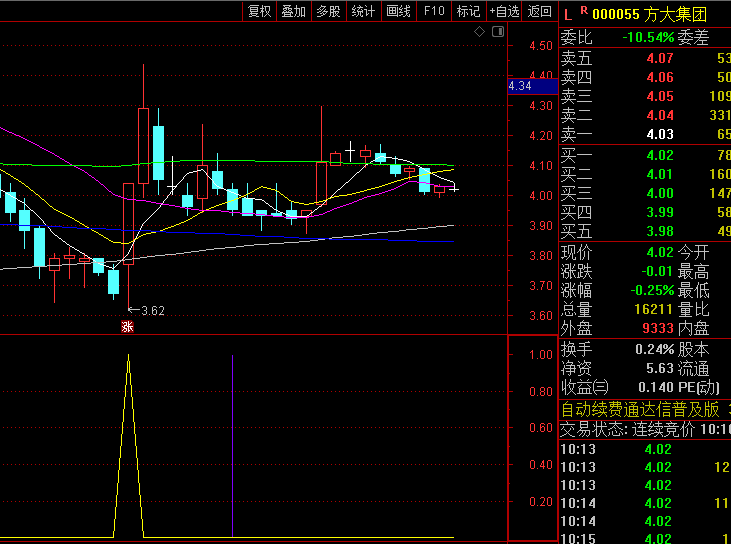The image size is (731, 544).
Task: Click the 10:15 tick row
Action: pyautogui.click(x=645, y=538)
